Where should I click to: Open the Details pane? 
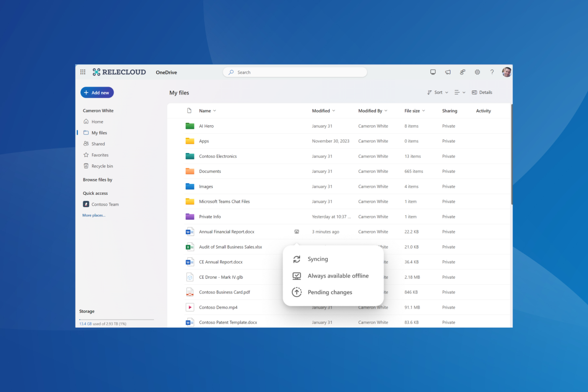(x=482, y=92)
